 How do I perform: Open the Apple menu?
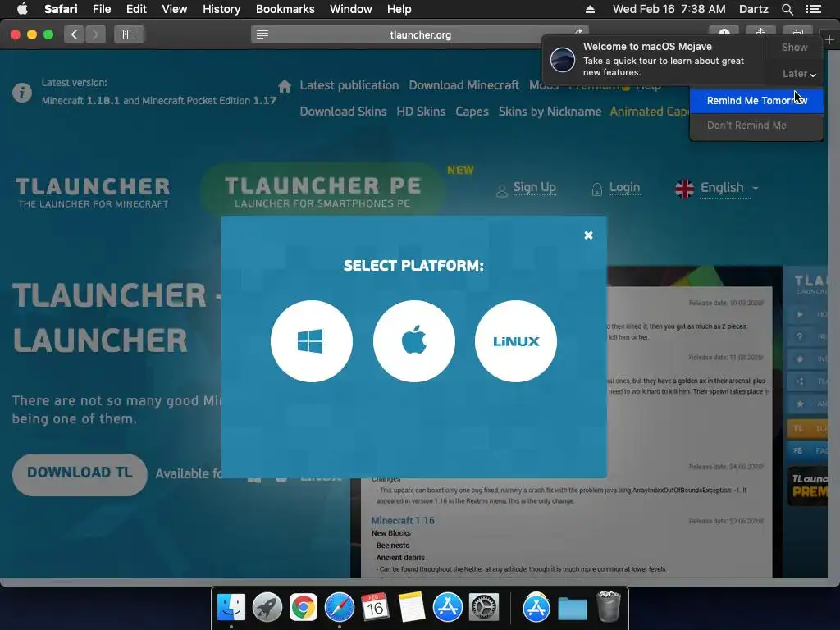tap(22, 9)
